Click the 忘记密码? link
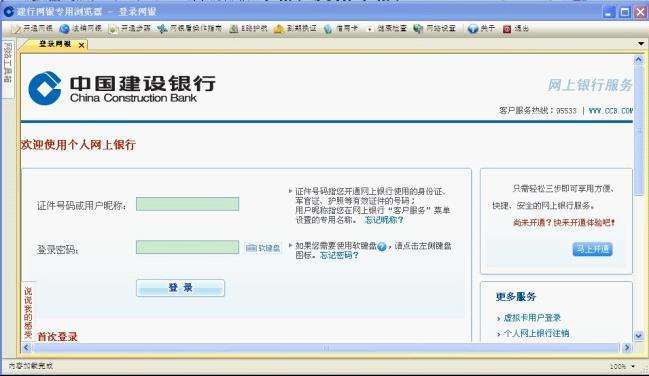Viewport: 649px width, 376px height. (339, 255)
